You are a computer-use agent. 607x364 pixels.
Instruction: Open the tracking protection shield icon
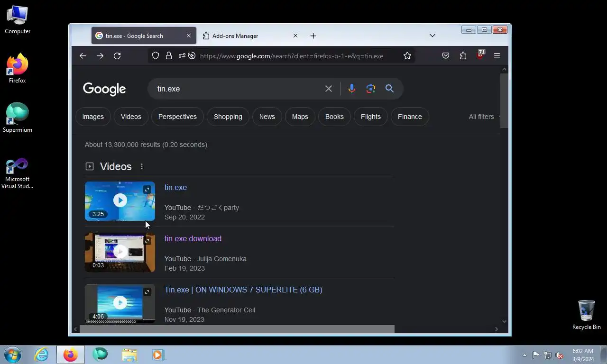click(x=156, y=56)
